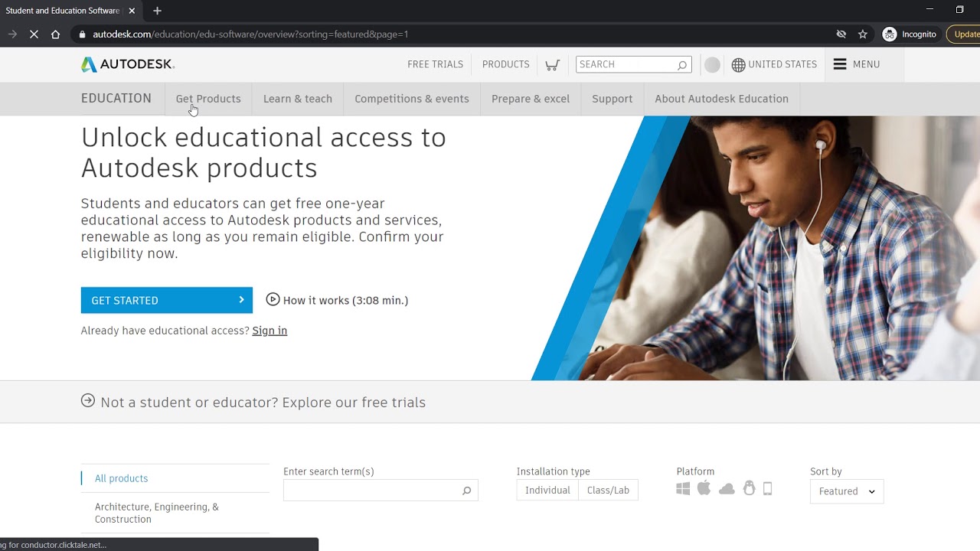Click the browser address bar URL
The image size is (980, 551).
click(250, 34)
